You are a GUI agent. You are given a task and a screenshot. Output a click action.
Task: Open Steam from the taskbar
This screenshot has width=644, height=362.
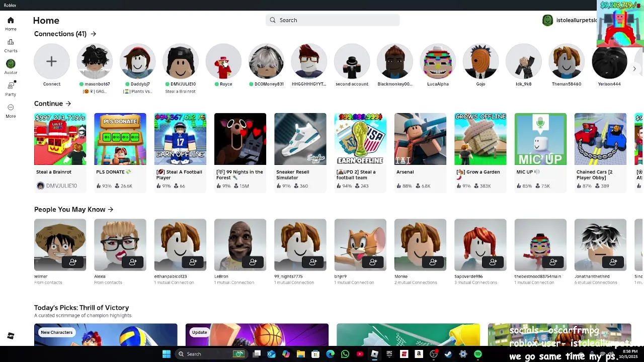coord(448,354)
